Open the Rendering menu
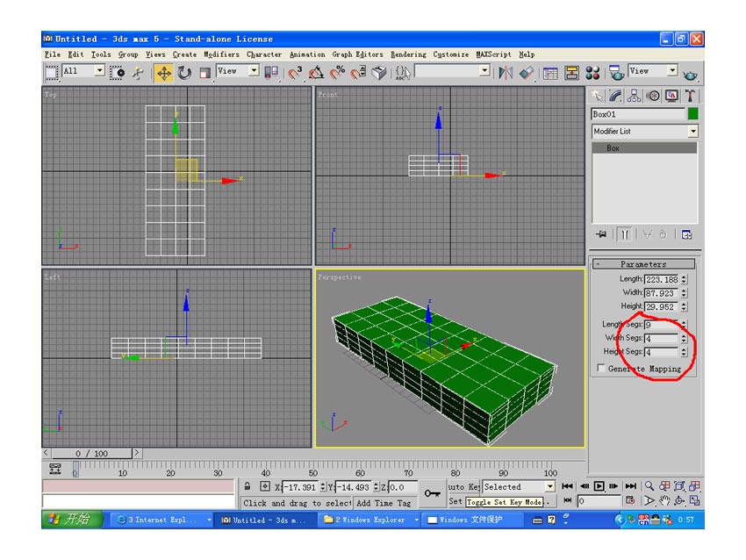Viewport: 746px width, 560px height. (408, 54)
